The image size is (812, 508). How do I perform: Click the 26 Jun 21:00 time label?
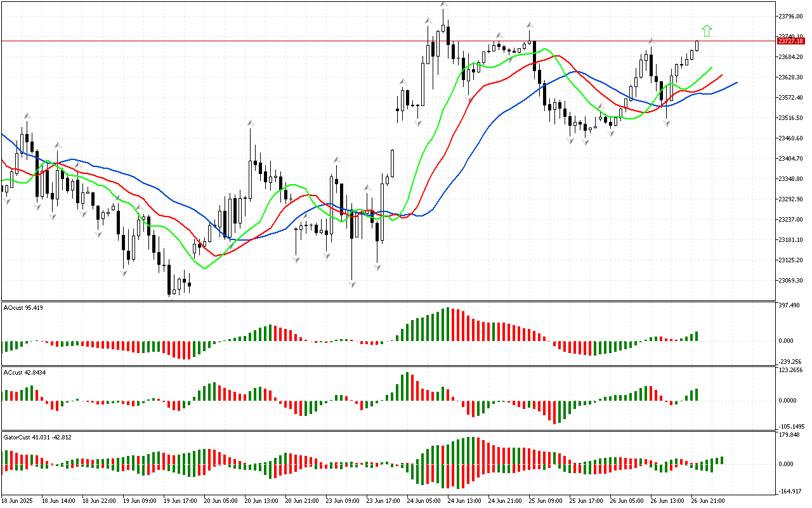click(x=708, y=500)
